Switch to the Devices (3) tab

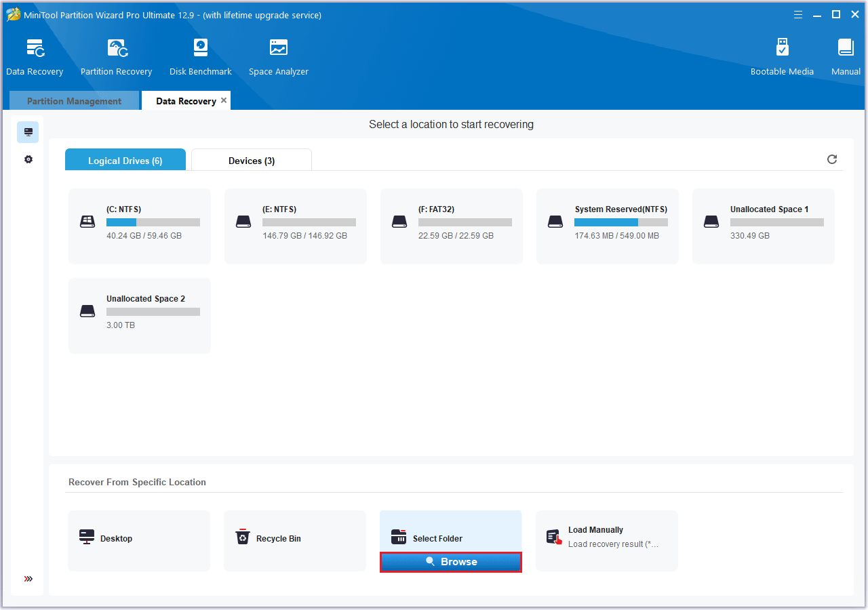pos(252,161)
